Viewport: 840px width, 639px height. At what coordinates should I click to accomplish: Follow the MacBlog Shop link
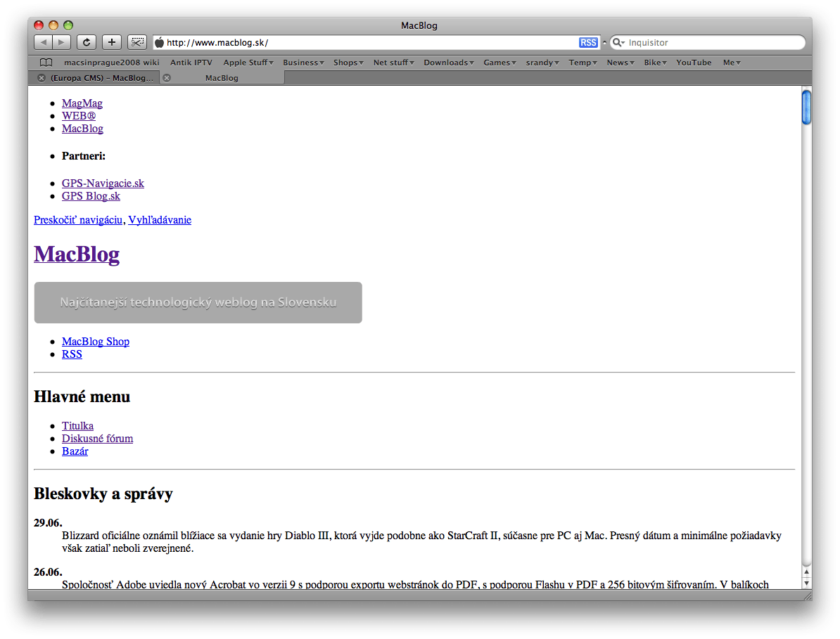tap(96, 342)
